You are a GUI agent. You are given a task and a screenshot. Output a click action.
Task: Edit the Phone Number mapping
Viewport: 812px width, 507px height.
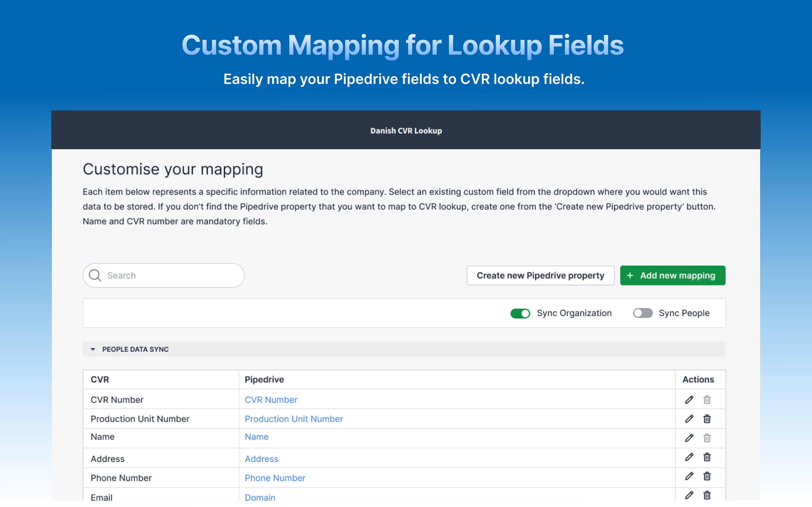coord(689,476)
